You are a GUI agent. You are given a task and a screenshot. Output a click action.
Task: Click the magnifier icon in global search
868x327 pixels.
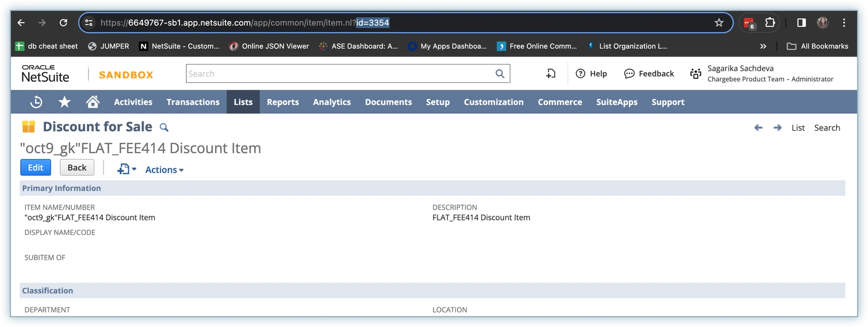pos(500,74)
